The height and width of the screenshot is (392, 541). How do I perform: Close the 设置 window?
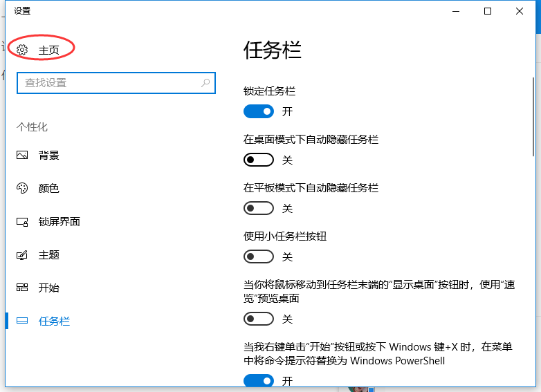pyautogui.click(x=520, y=11)
